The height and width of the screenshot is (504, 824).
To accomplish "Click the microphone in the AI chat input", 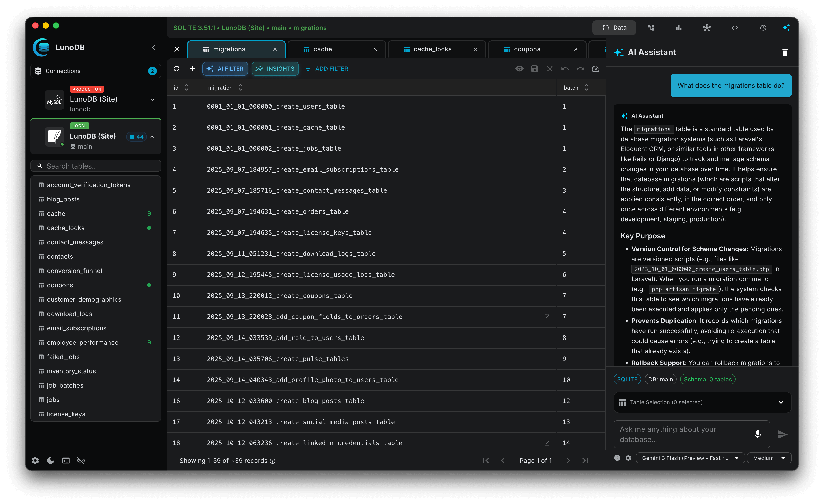I will click(x=757, y=434).
